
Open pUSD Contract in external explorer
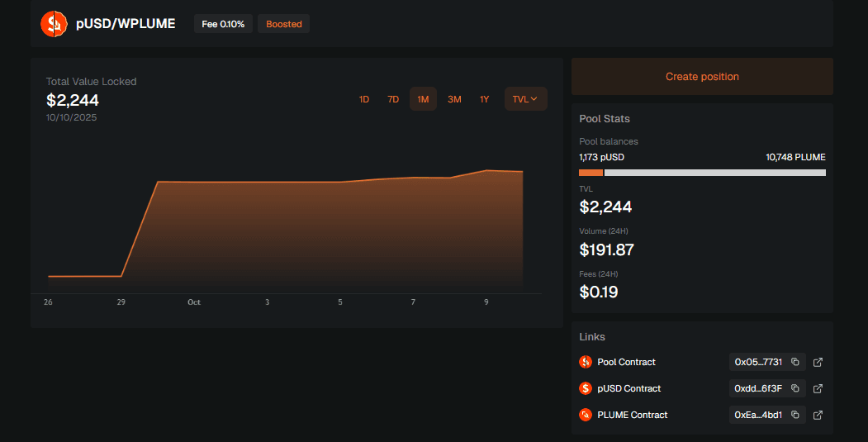[x=818, y=389]
